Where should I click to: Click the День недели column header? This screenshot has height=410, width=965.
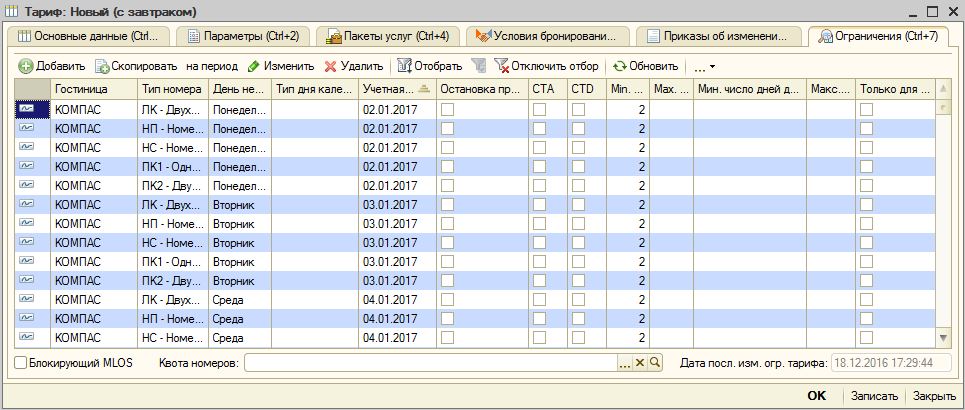click(239, 89)
